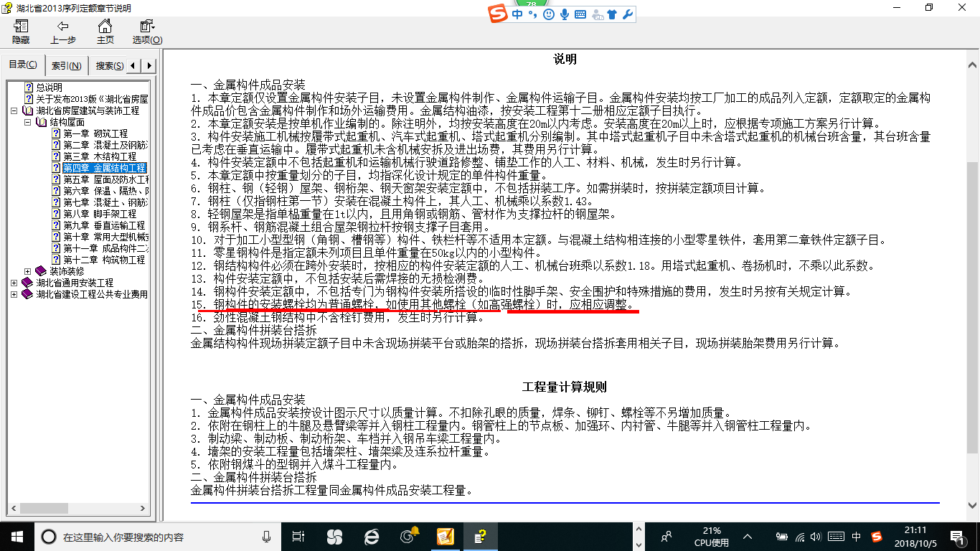Open 第十二章 构筑物工程 topic
Image resolution: width=980 pixels, height=551 pixels.
pyautogui.click(x=104, y=260)
